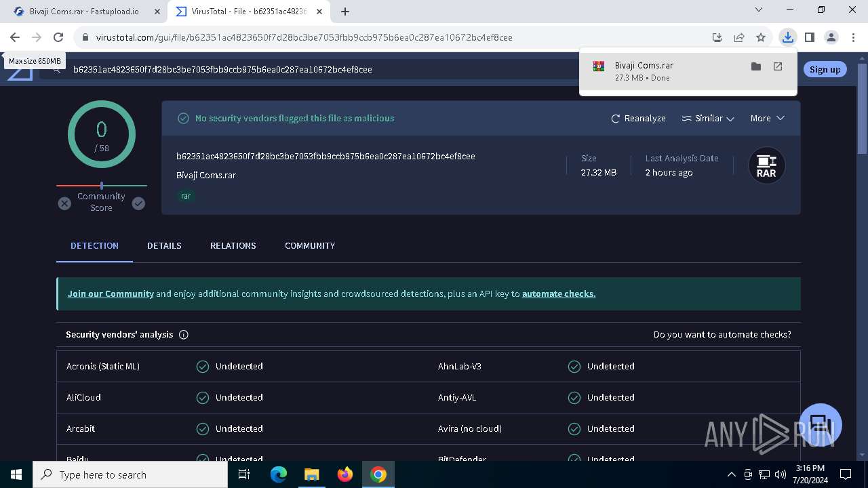Image resolution: width=868 pixels, height=488 pixels.
Task: Click the install app icon in address bar
Action: point(717,37)
